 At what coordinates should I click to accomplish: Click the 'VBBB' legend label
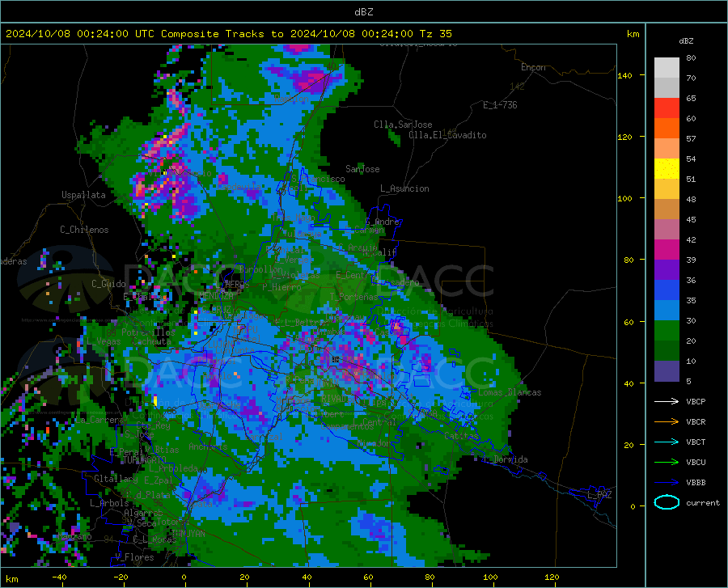[x=696, y=483]
